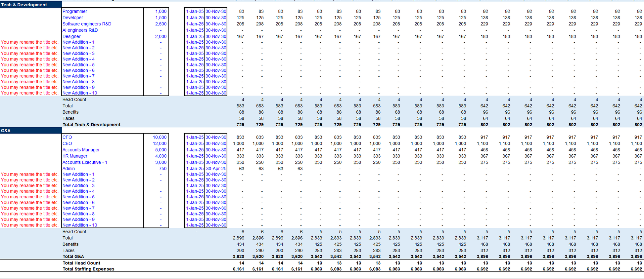Viewport: 644px width, 279px height.
Task: Select the Total Tech & Development label
Action: coord(91,125)
